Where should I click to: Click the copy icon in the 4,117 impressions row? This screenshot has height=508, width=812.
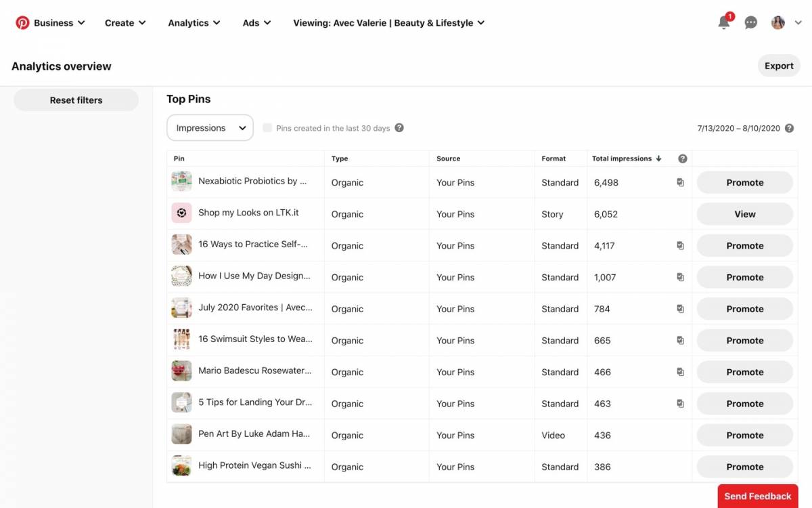[x=680, y=246]
